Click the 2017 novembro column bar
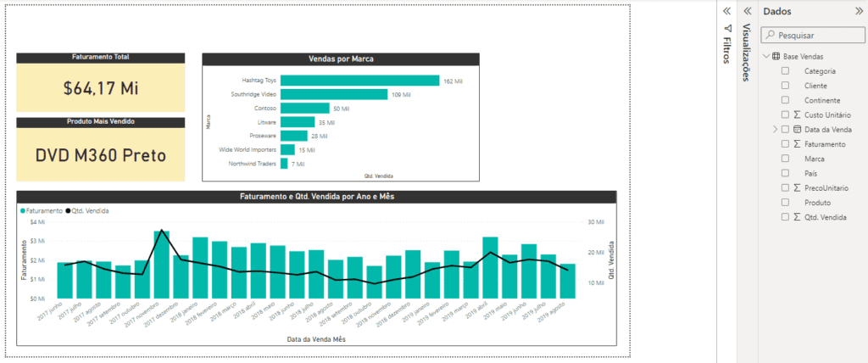The width and height of the screenshot is (868, 363). (162, 265)
